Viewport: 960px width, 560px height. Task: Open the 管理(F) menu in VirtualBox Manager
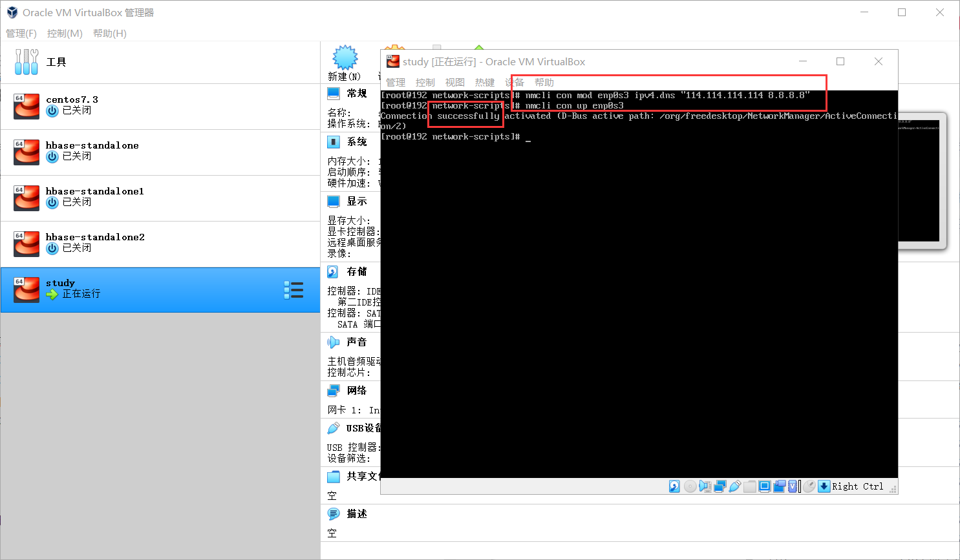(x=21, y=34)
